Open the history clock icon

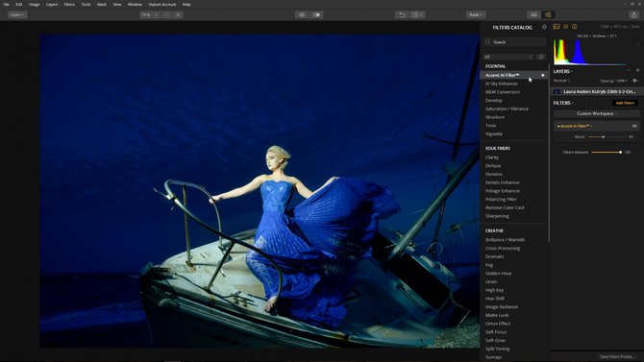coord(416,14)
